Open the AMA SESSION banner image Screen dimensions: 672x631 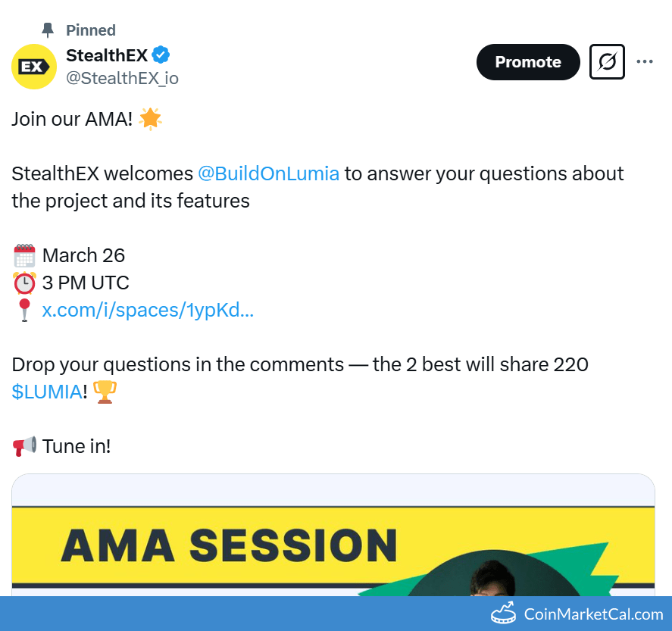tap(333, 545)
